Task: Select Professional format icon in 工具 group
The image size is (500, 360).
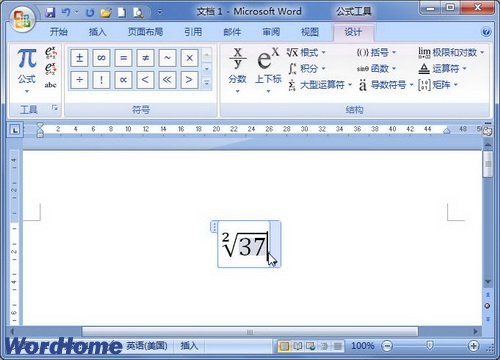Action: pyautogui.click(x=51, y=52)
